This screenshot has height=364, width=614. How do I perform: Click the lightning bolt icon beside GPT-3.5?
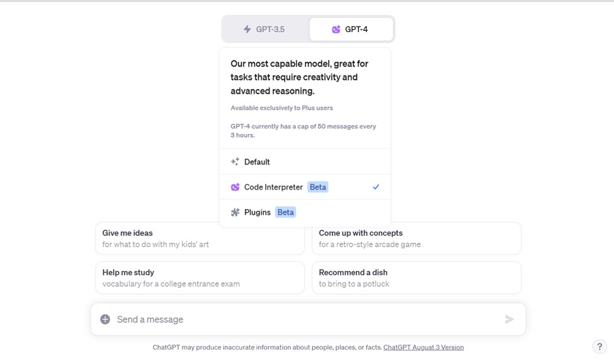click(247, 29)
